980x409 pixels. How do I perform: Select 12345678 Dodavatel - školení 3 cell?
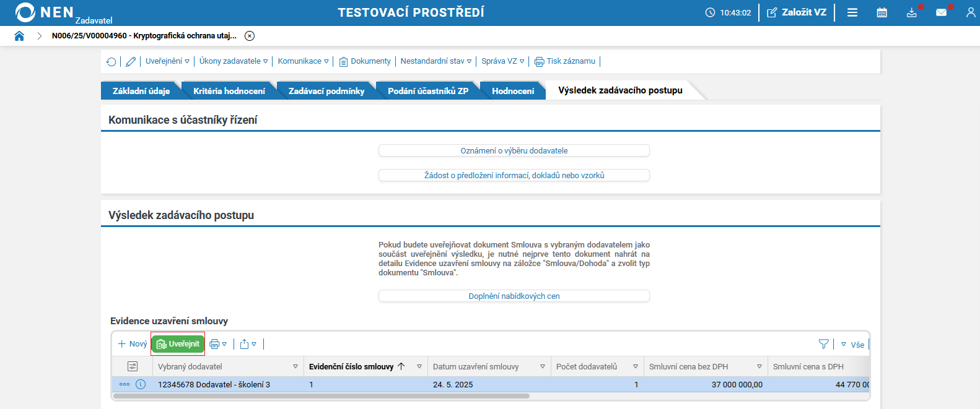pos(228,385)
